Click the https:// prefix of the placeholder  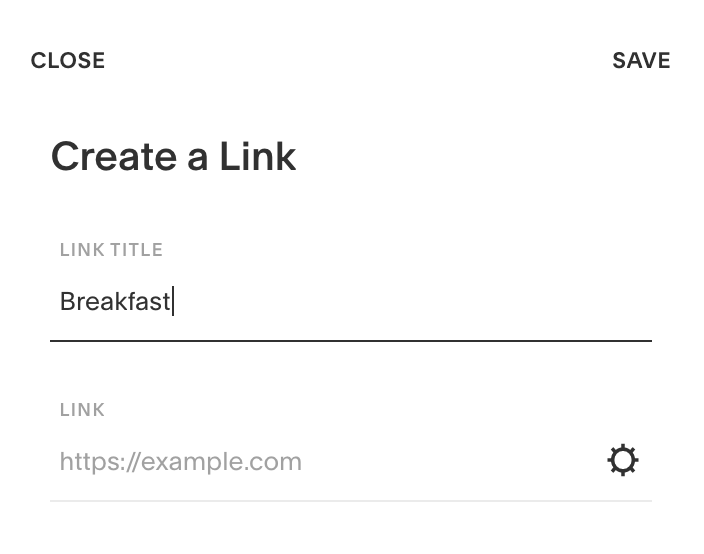point(100,462)
